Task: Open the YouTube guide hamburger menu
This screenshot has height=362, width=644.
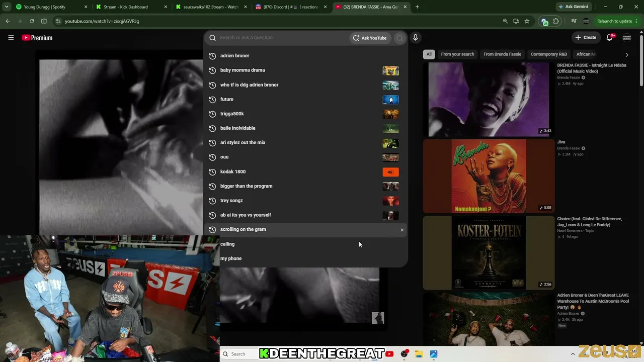Action: pyautogui.click(x=11, y=38)
